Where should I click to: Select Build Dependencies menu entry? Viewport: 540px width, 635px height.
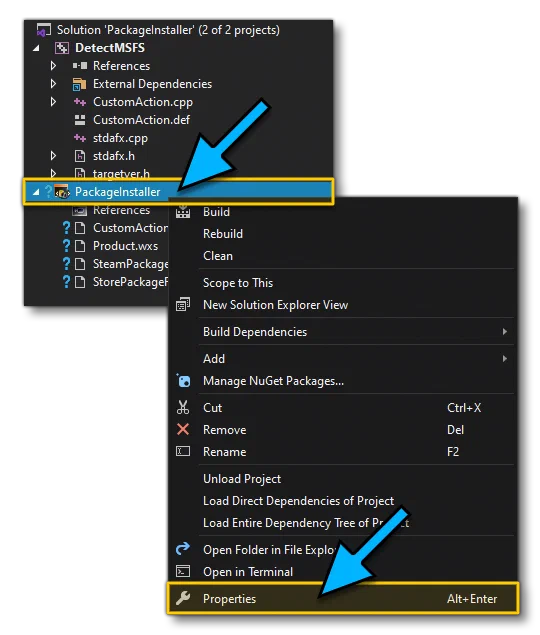click(344, 332)
